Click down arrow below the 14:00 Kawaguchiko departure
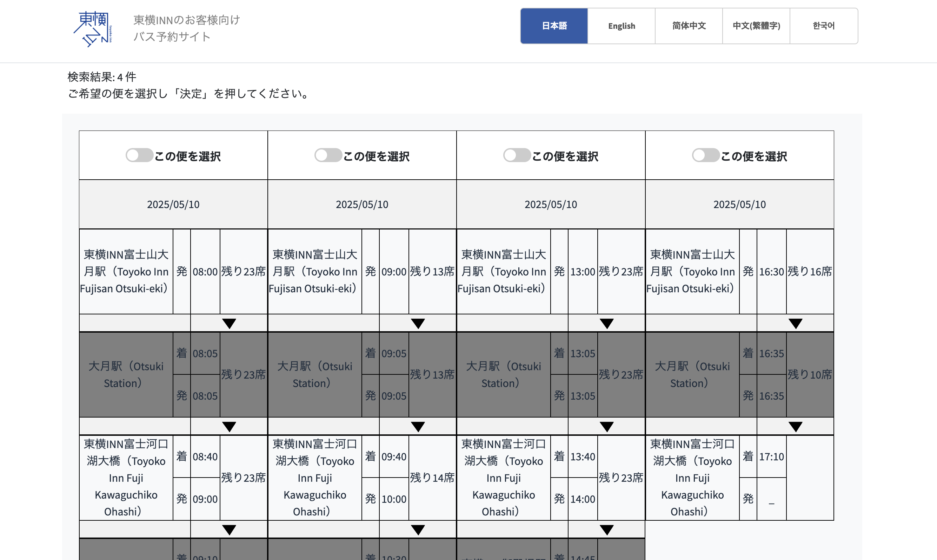The height and width of the screenshot is (560, 937). (606, 530)
